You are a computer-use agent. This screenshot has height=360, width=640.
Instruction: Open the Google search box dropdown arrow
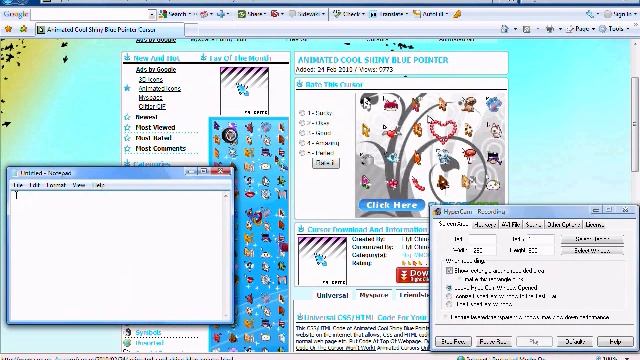click(152, 14)
